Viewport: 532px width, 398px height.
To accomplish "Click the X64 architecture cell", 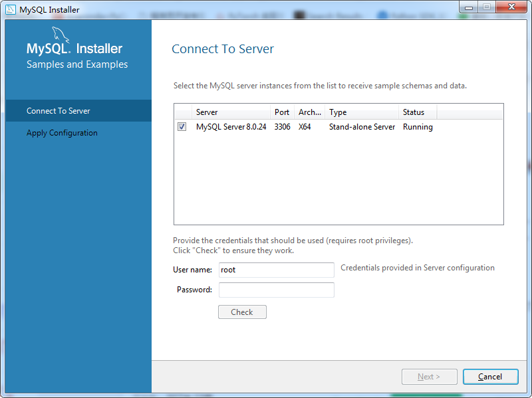I will tap(305, 127).
